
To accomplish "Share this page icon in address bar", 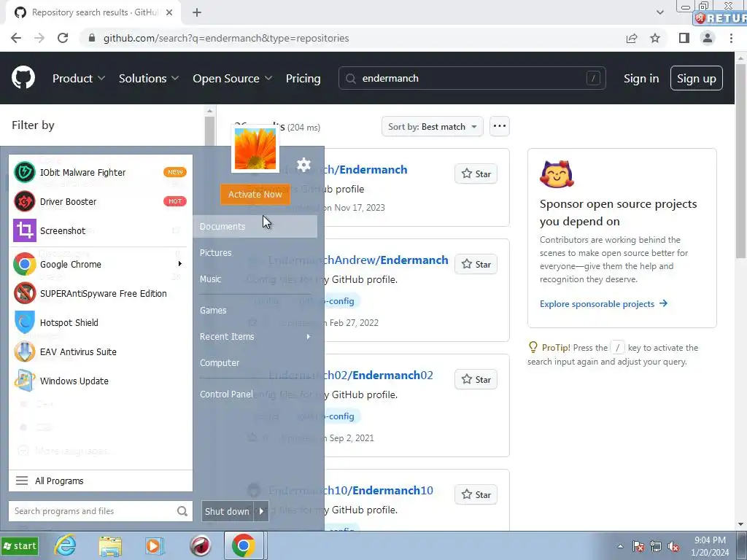I will [632, 38].
